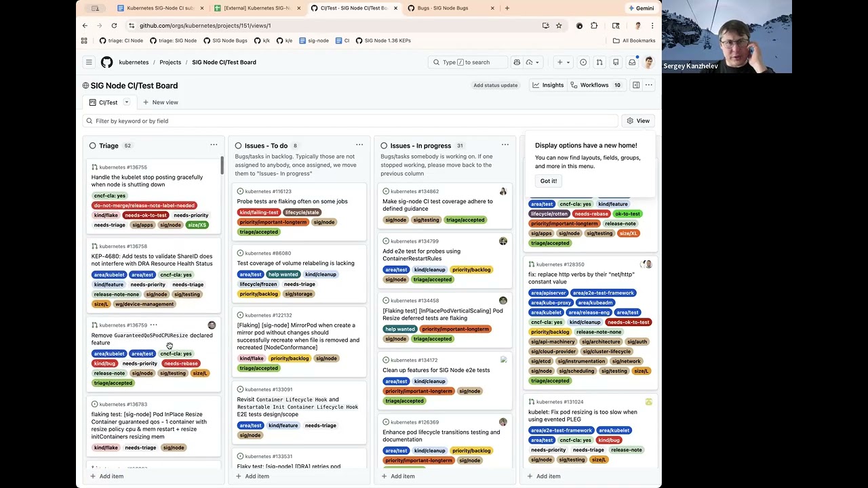
Task: Add item to the Triage column
Action: click(106, 476)
